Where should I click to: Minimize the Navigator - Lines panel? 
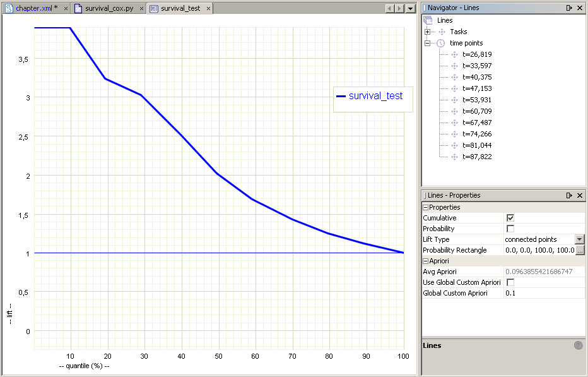coord(569,8)
